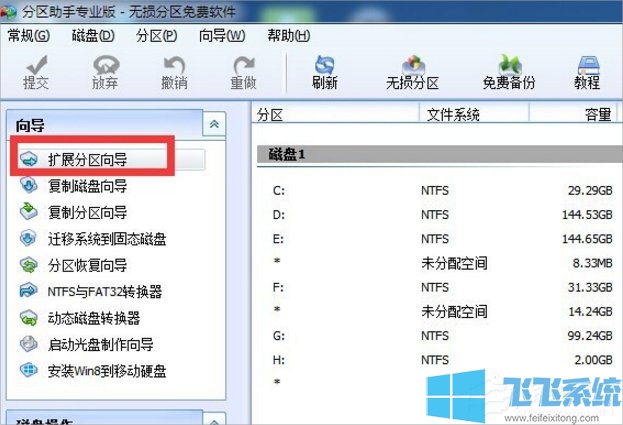Open the 分区(P) menu
The height and width of the screenshot is (425, 623).
tap(156, 36)
